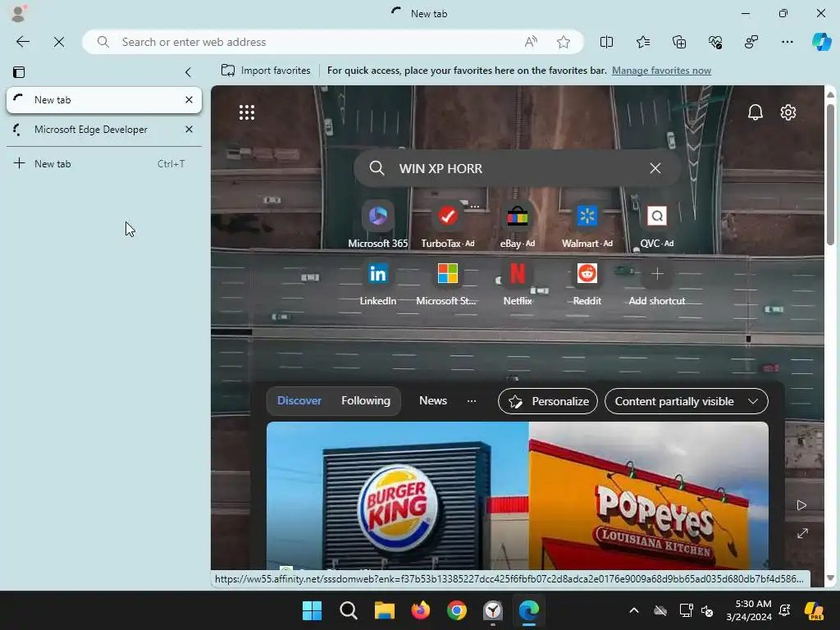Click the page vertical scrollbar
This screenshot has height=630, width=840.
click(x=830, y=174)
